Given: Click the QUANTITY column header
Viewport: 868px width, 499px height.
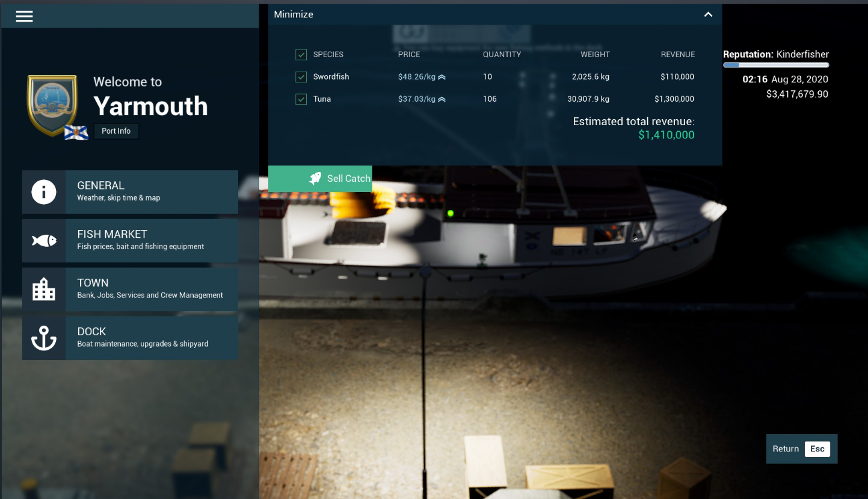Looking at the screenshot, I should (x=502, y=55).
